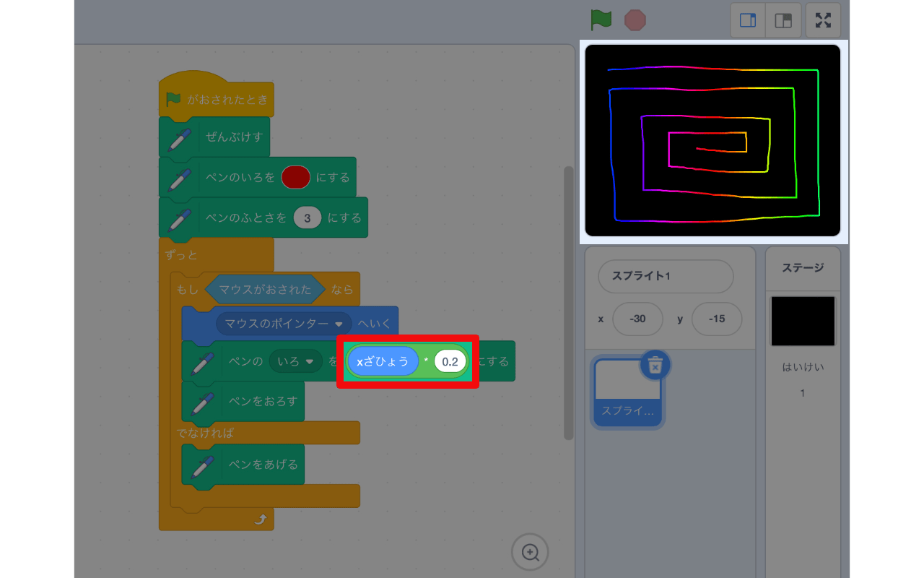Open the マウスのポインター dropdown
This screenshot has height=578, width=924.
click(284, 324)
